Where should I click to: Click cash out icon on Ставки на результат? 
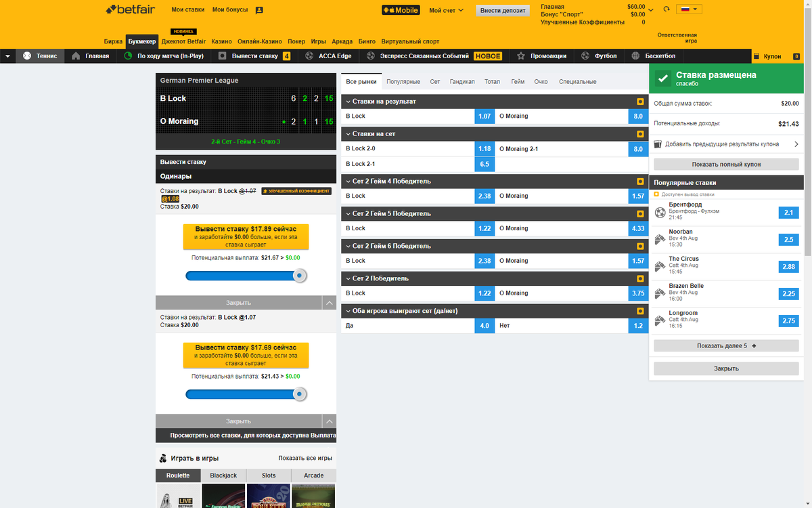point(640,102)
